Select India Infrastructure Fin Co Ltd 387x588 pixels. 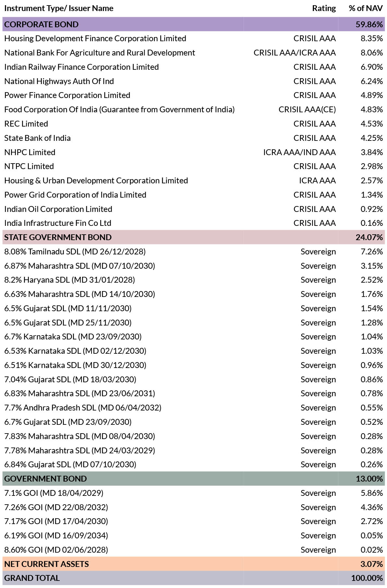[x=58, y=223]
